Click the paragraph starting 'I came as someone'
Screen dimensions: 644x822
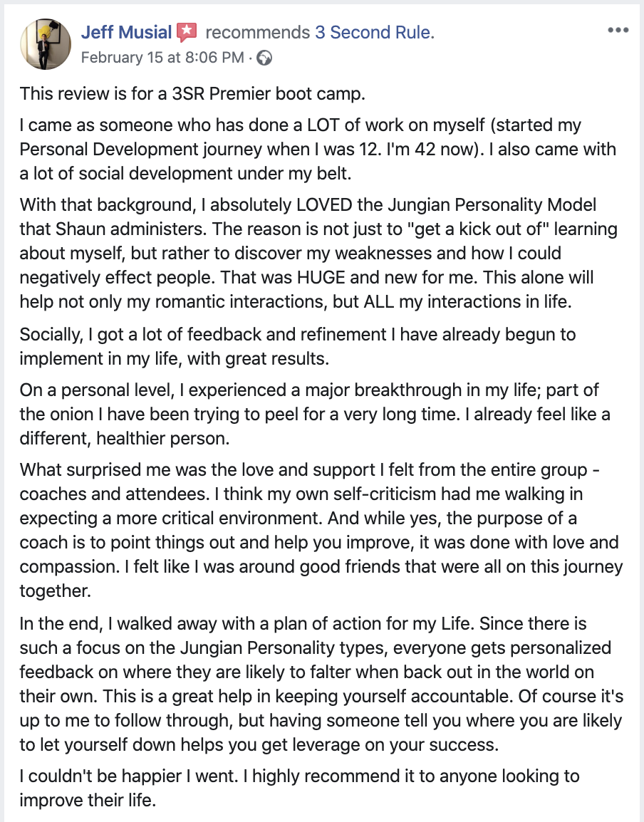(318, 150)
